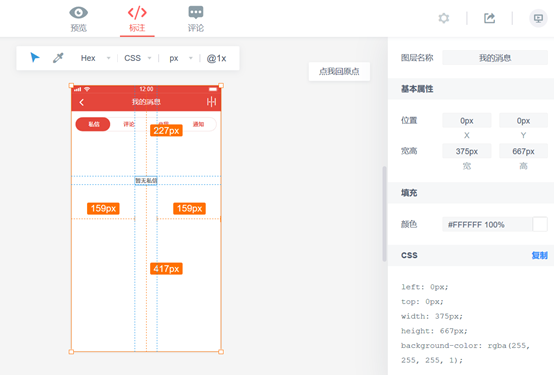
Task: Click the top-left artboard selection handle
Action: tap(71, 85)
